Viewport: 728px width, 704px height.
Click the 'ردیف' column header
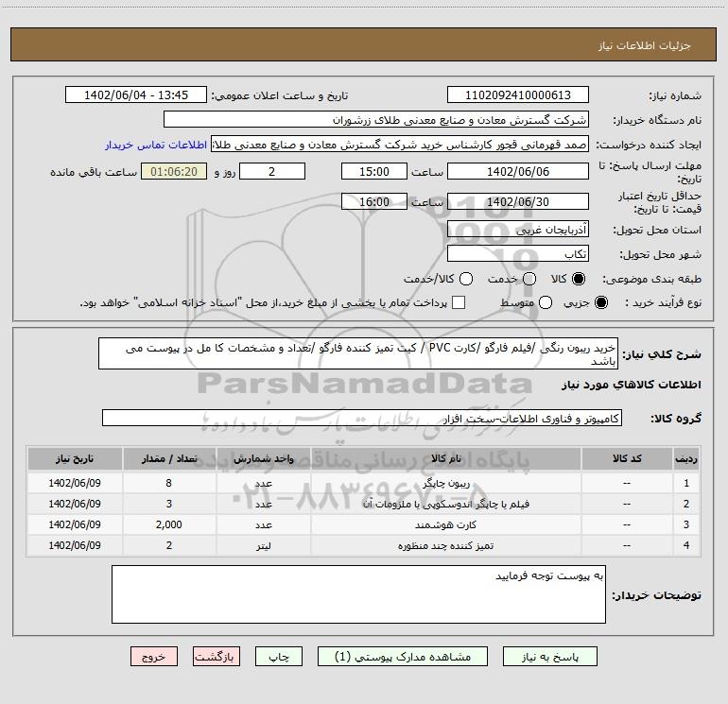[685, 458]
